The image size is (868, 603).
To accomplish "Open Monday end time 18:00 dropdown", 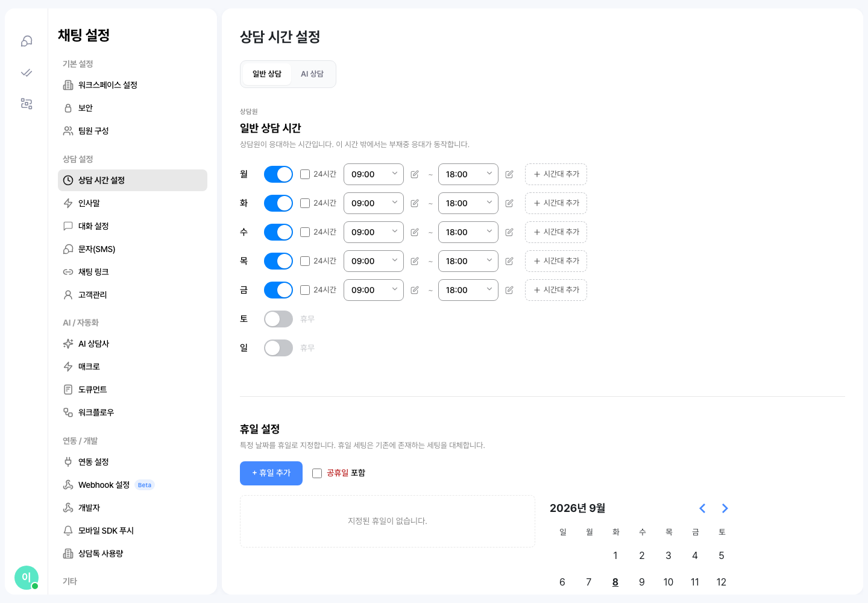I will pos(468,174).
